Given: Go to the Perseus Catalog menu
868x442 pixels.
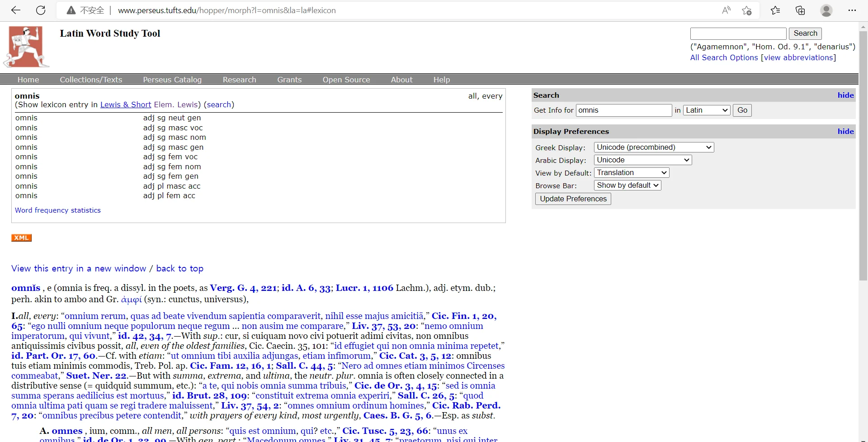Looking at the screenshot, I should click(172, 80).
